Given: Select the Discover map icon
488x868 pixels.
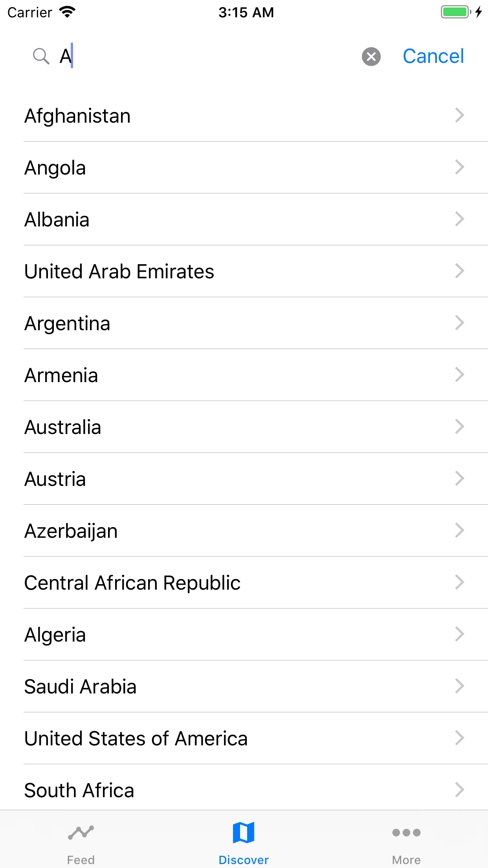Looking at the screenshot, I should (244, 832).
